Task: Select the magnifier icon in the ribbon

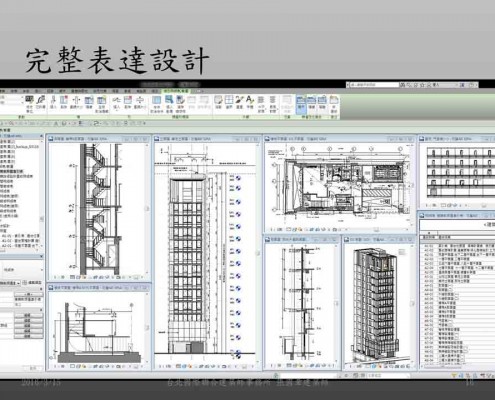Action: (169, 100)
